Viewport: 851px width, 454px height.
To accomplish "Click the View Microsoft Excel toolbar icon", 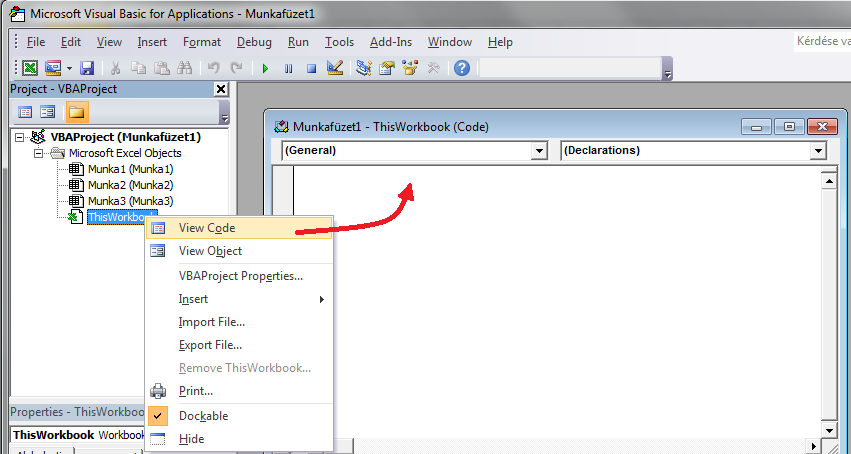I will (x=30, y=68).
